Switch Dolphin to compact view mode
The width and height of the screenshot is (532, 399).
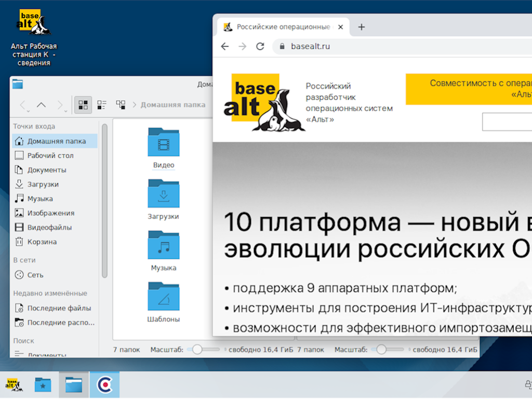pos(102,105)
